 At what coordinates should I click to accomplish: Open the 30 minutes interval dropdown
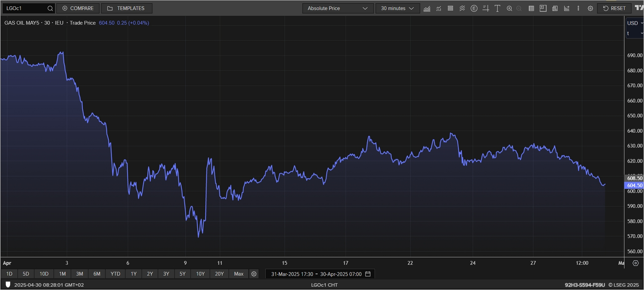click(x=397, y=8)
